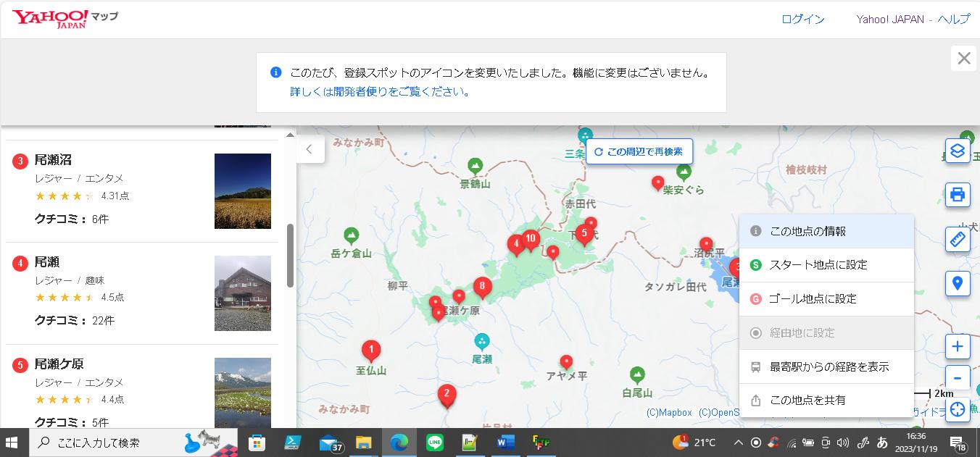Image resolution: width=980 pixels, height=457 pixels.
Task: Click the teal 尾瀬 landmark icon
Action: [482, 340]
